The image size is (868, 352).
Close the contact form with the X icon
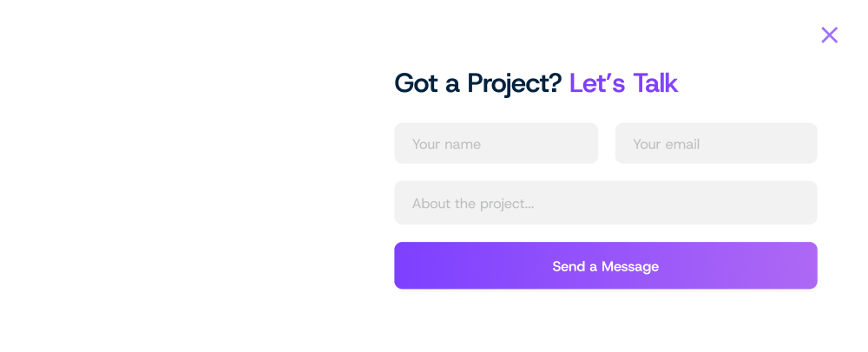(829, 35)
